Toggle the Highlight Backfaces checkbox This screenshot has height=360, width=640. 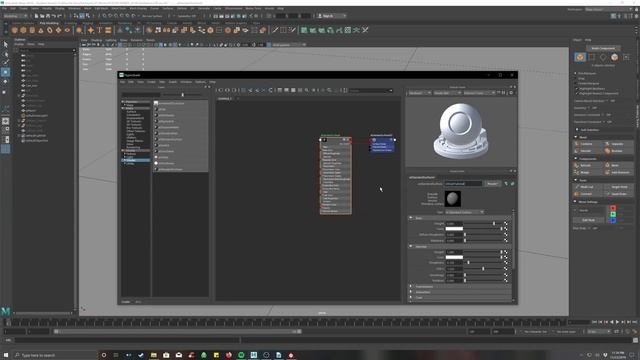(577, 88)
